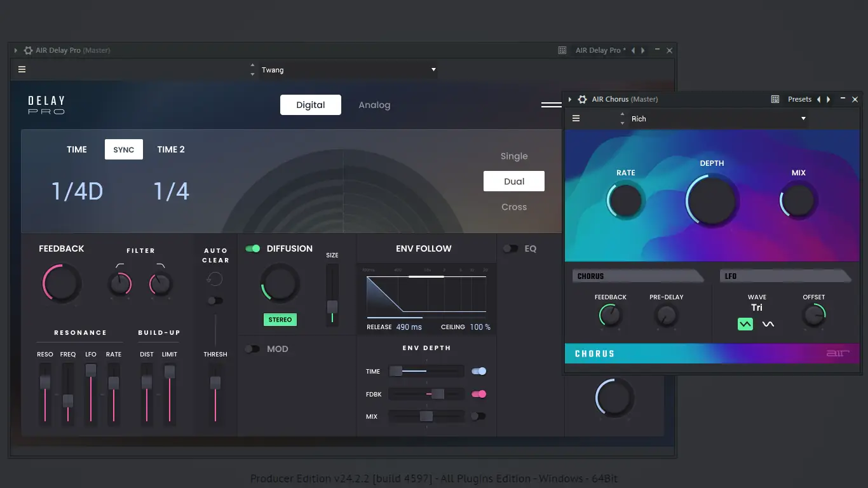The height and width of the screenshot is (488, 868).
Task: Toggle the STEREO diffusion button
Action: pyautogui.click(x=280, y=320)
